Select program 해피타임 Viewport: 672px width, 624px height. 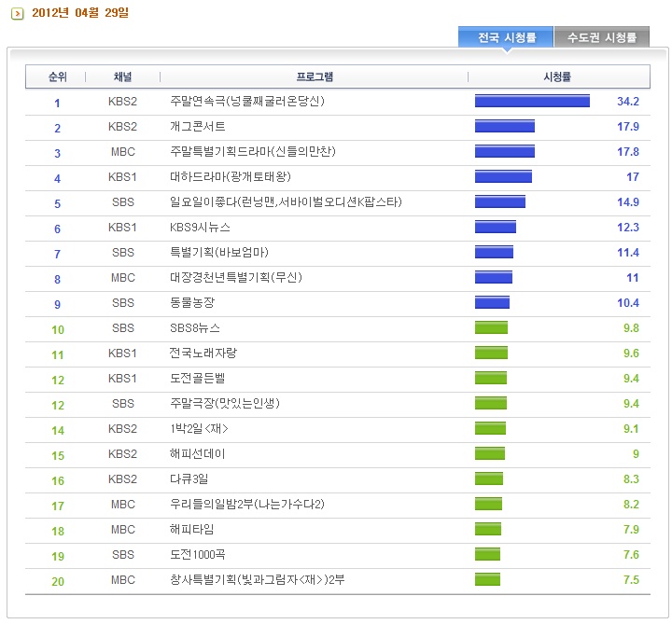192,530
